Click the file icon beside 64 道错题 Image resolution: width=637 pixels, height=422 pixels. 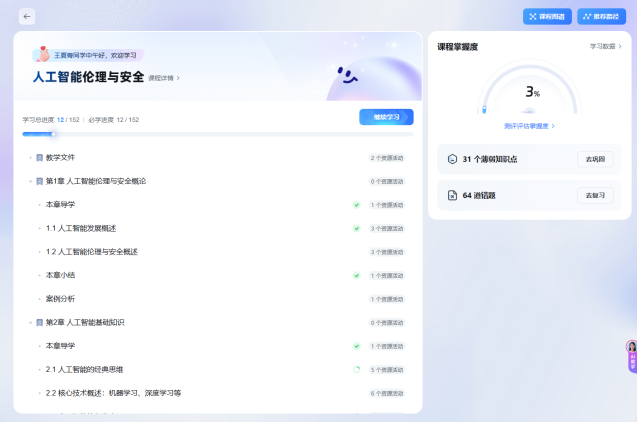pyautogui.click(x=452, y=195)
